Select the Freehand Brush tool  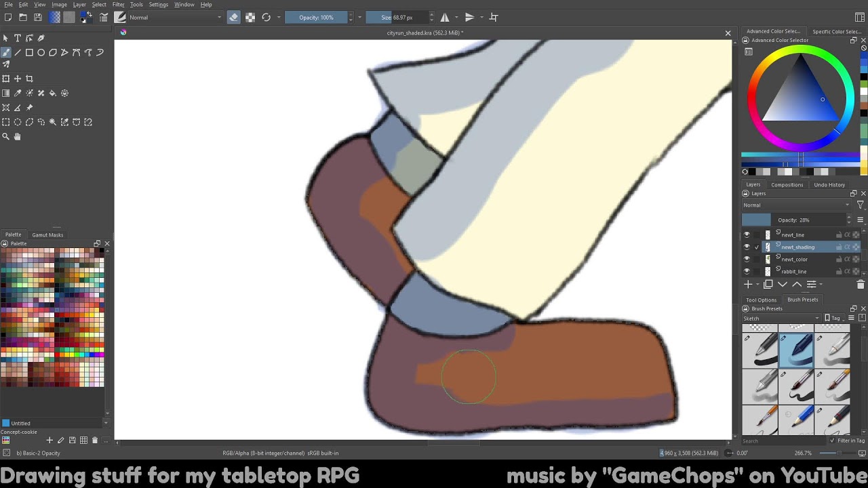tap(6, 52)
